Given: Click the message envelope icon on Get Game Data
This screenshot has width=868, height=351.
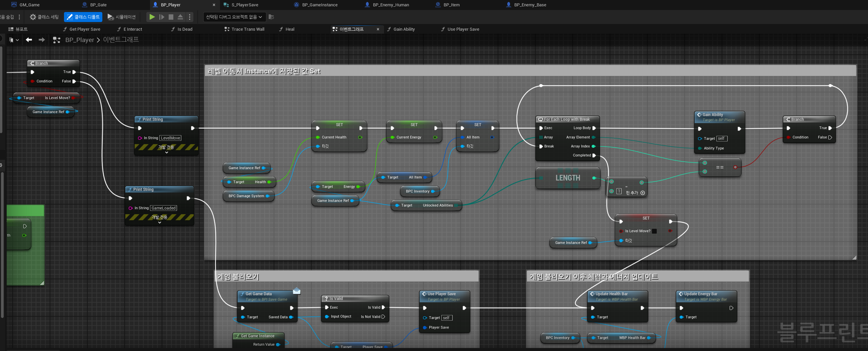Looking at the screenshot, I should [x=297, y=291].
